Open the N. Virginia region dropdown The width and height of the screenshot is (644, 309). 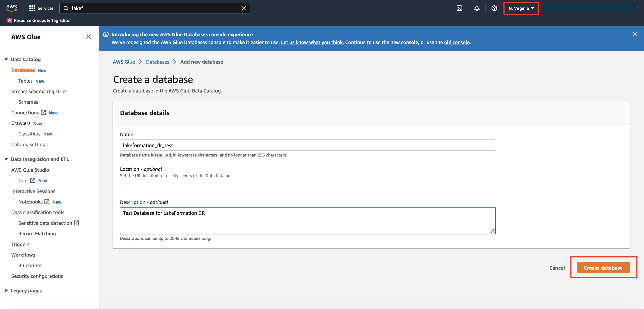(521, 8)
